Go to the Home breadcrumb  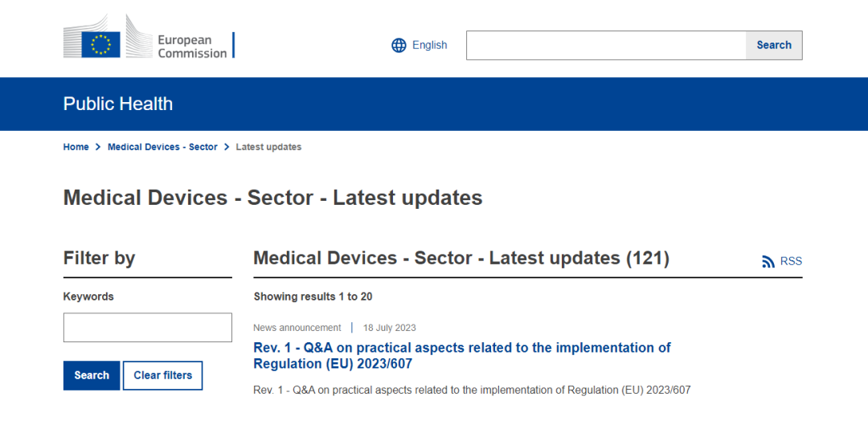[x=76, y=147]
